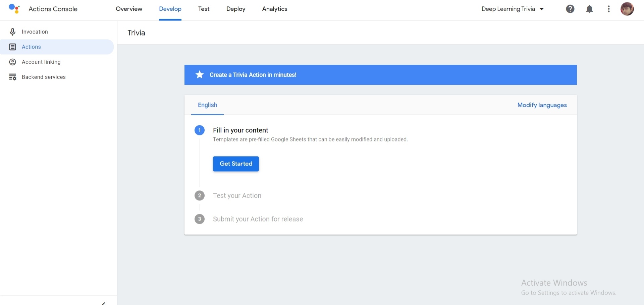Click the user profile avatar
This screenshot has width=644, height=305.
click(x=627, y=9)
